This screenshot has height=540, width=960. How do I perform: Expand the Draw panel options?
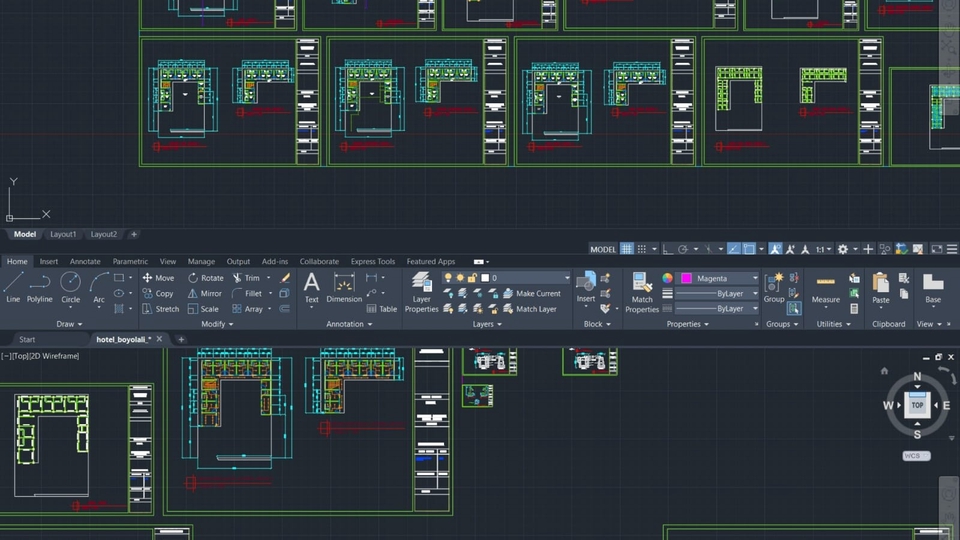[x=70, y=324]
